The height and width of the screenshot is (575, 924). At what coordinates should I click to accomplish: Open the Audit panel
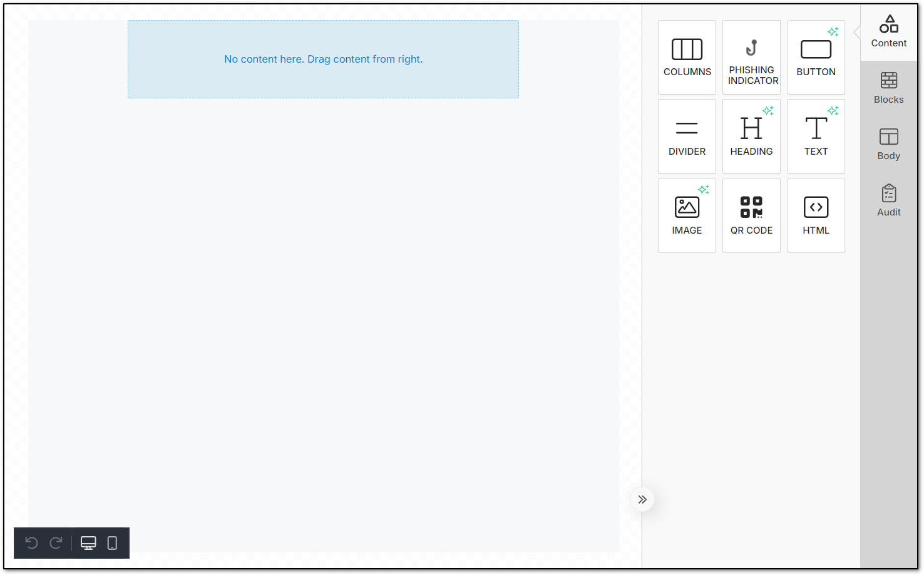pos(888,200)
